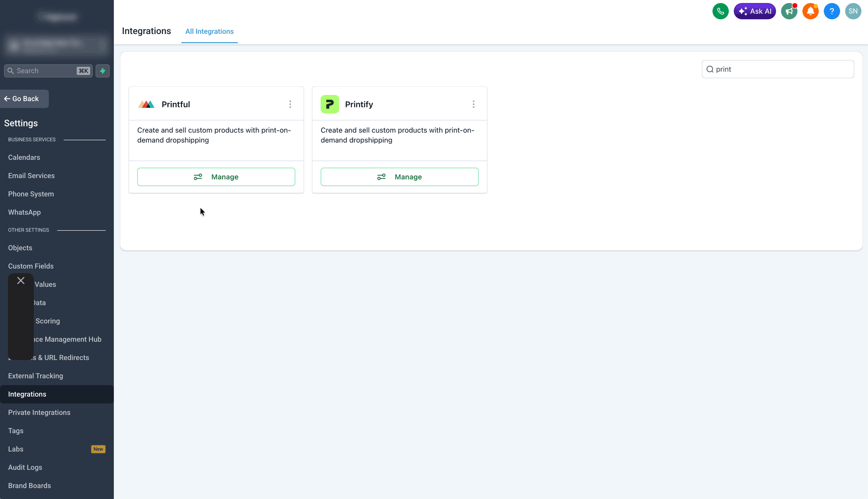868x499 pixels.
Task: Open the SN user avatar menu
Action: (x=853, y=11)
